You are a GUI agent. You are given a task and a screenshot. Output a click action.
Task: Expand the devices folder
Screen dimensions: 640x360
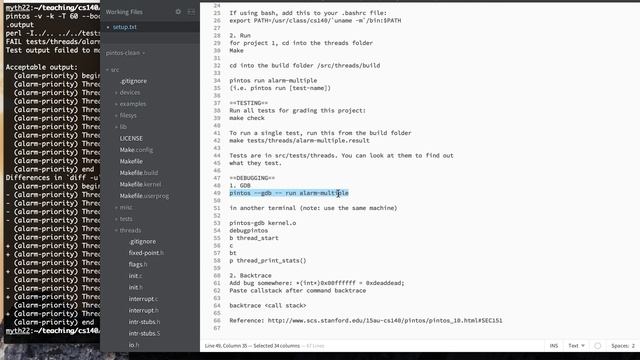click(127, 93)
